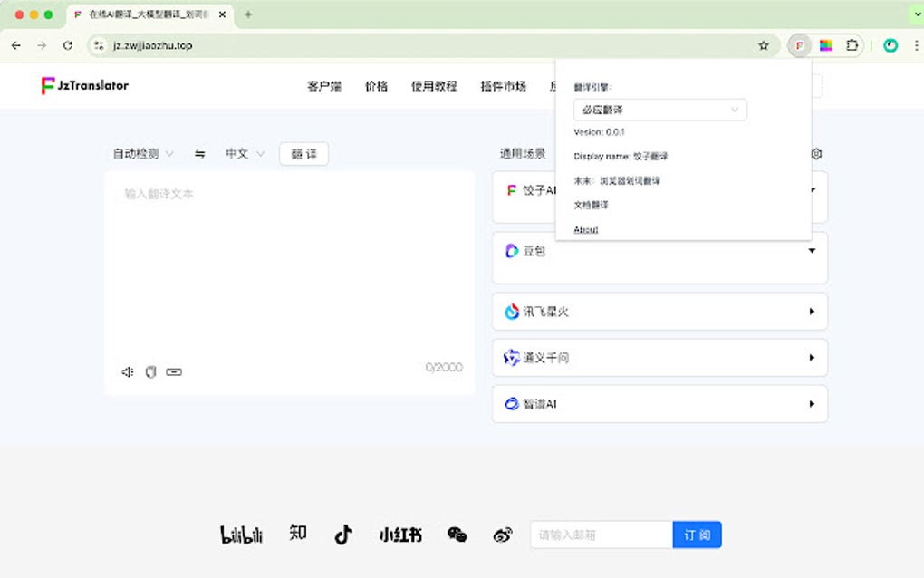
Task: Click the green circular profile icon
Action: point(890,45)
